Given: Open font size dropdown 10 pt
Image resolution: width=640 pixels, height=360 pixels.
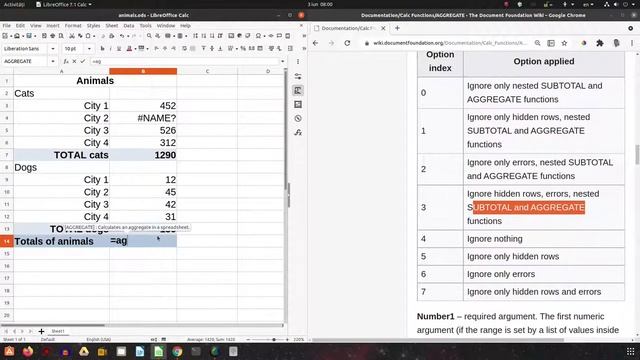Looking at the screenshot, I should pos(89,49).
